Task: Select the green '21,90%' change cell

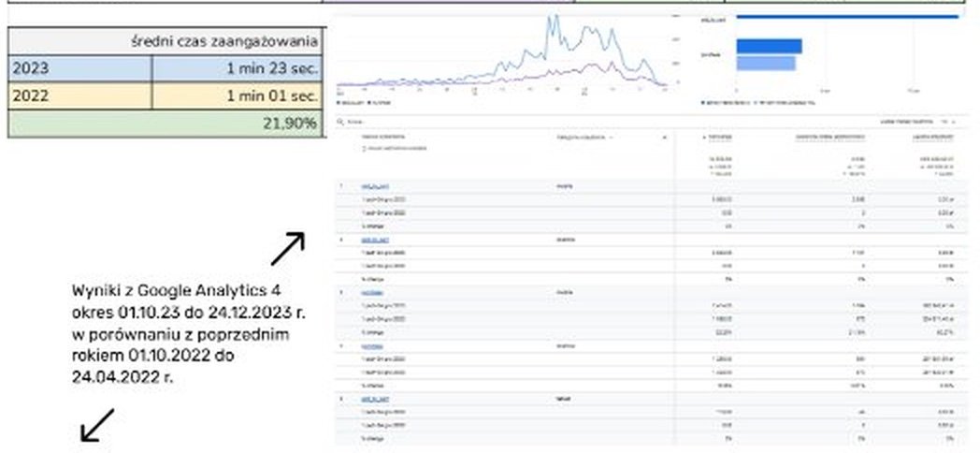Action: [x=166, y=124]
